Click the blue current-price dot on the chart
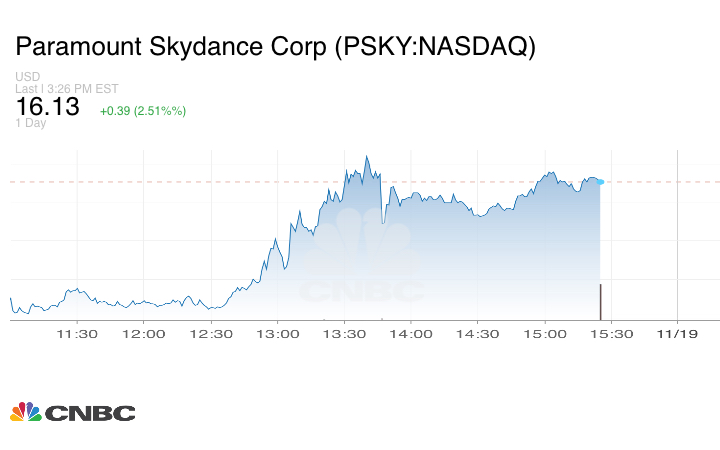This screenshot has width=720, height=450. click(x=600, y=181)
